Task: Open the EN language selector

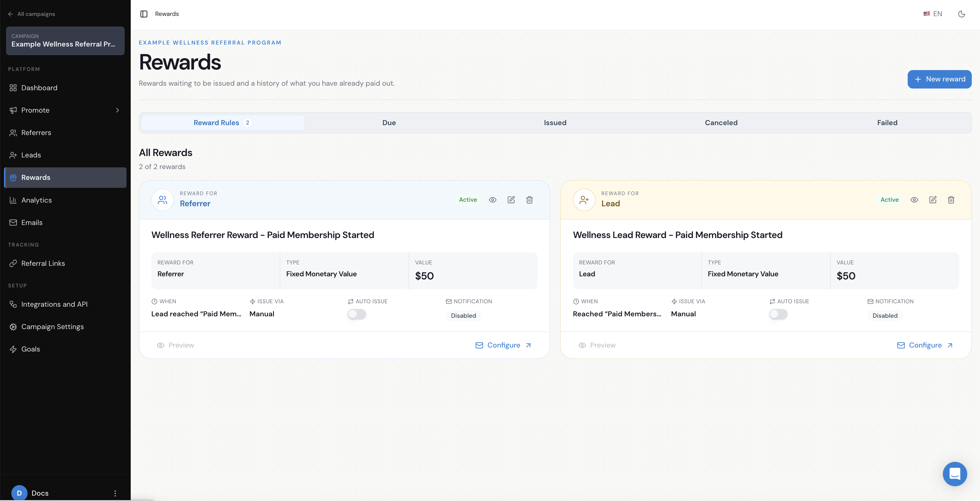Action: [x=933, y=14]
